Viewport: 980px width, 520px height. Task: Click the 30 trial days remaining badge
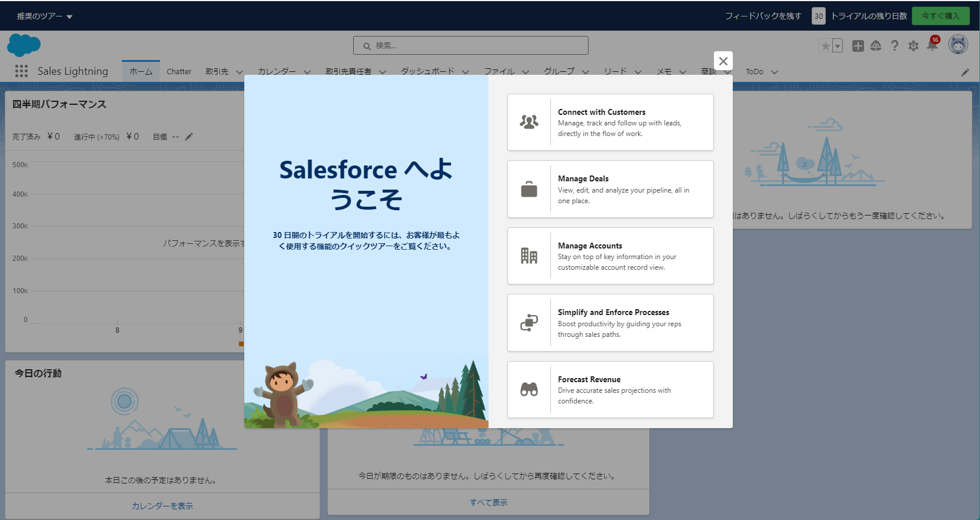[x=819, y=16]
